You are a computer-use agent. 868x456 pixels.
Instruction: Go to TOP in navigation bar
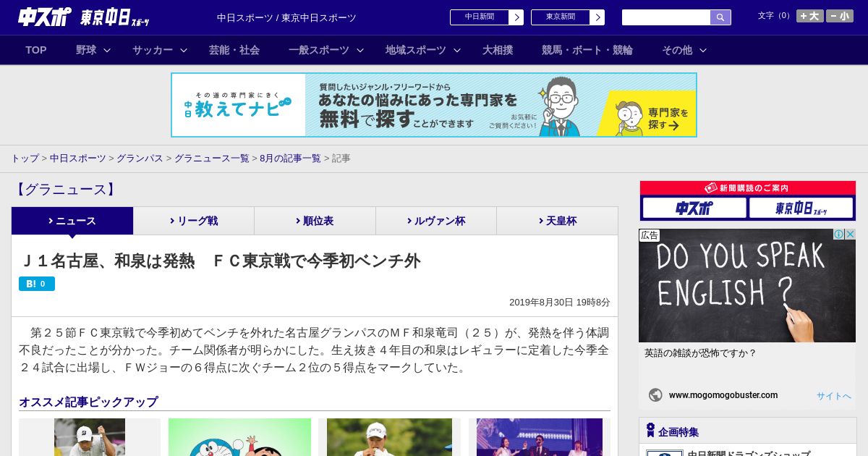[36, 50]
